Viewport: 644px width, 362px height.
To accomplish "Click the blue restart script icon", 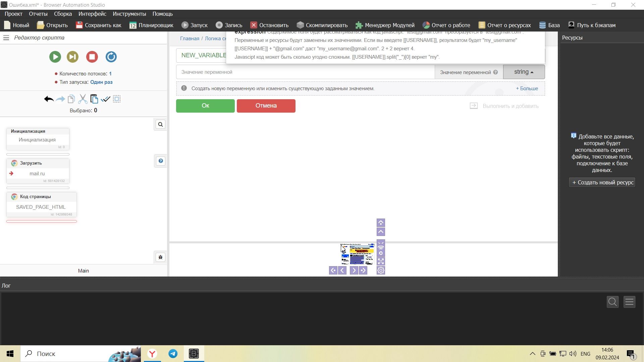I will 111,57.
